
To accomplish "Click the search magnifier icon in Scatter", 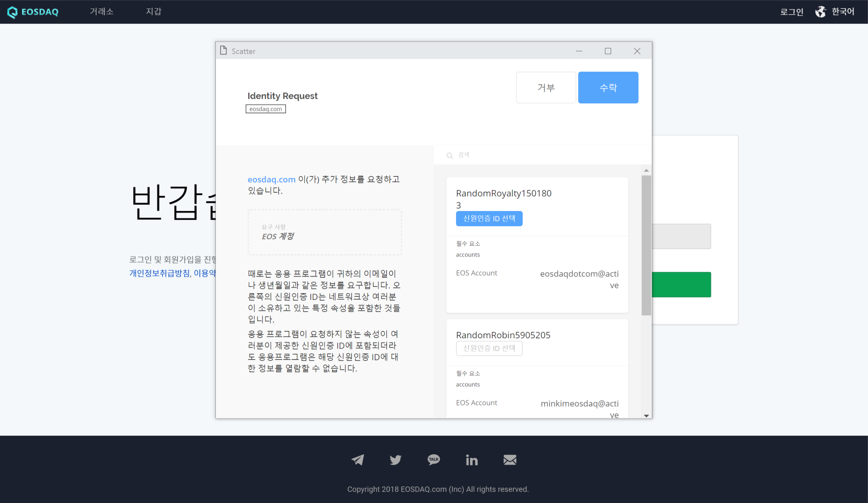I will click(x=450, y=156).
